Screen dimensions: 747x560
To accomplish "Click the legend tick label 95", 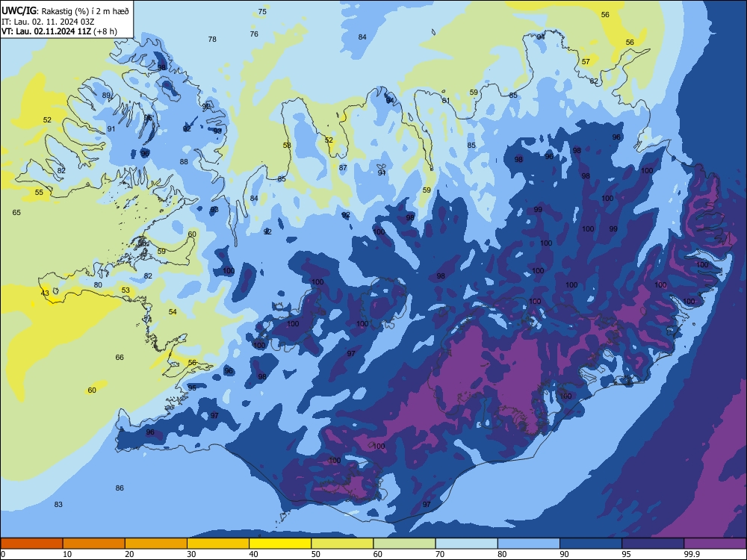I will (x=626, y=554).
